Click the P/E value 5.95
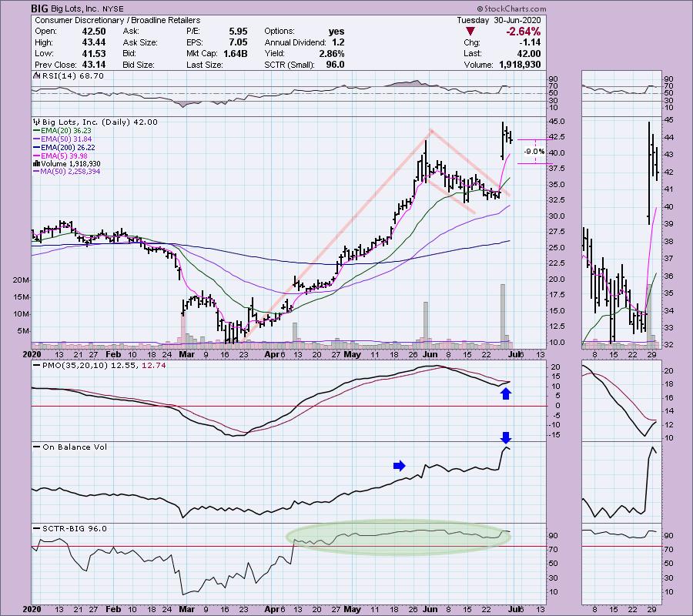 tap(238, 32)
